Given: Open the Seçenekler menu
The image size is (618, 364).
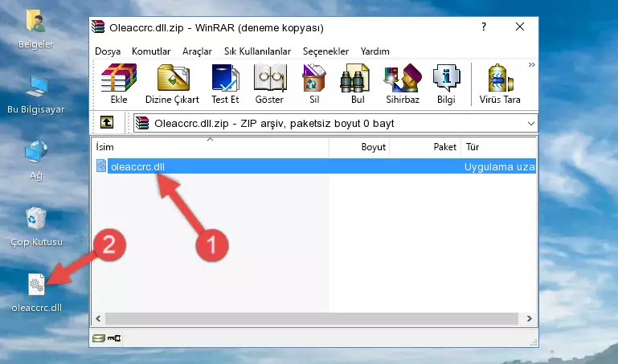Looking at the screenshot, I should point(325,51).
